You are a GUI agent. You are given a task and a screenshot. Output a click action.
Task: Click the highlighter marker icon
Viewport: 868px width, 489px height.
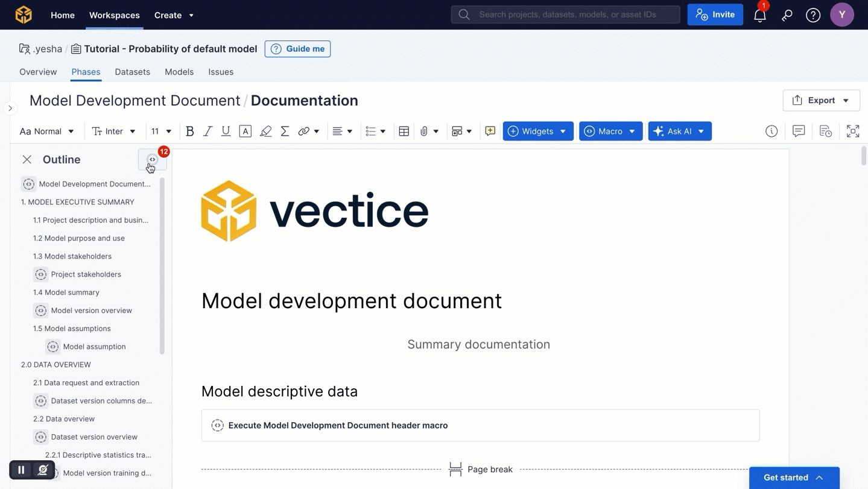pos(265,131)
